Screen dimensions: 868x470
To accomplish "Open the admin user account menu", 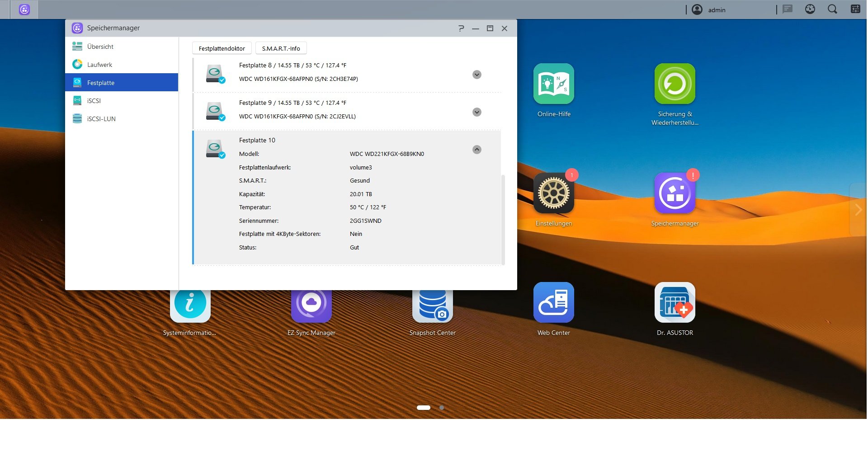I will click(709, 9).
